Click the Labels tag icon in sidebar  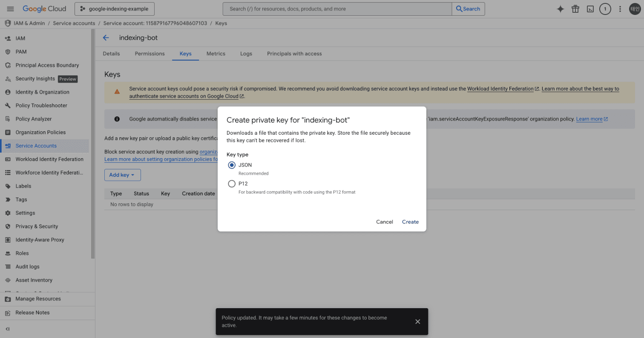tap(8, 186)
